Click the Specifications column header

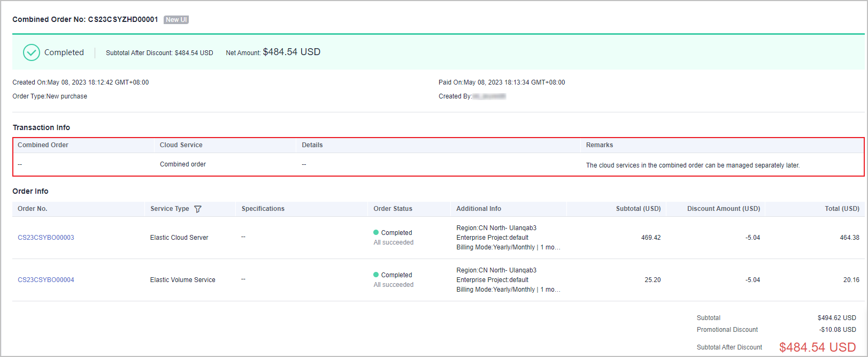263,209
